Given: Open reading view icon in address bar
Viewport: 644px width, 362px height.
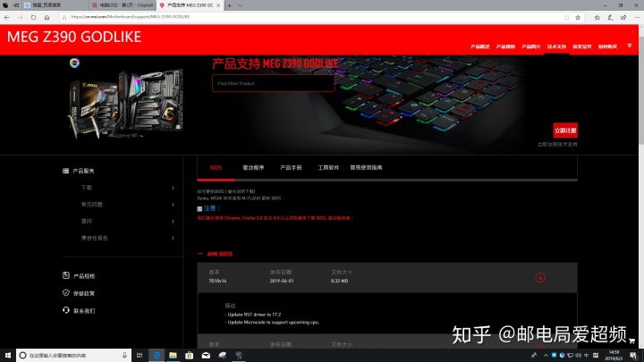Looking at the screenshot, I should (567, 17).
